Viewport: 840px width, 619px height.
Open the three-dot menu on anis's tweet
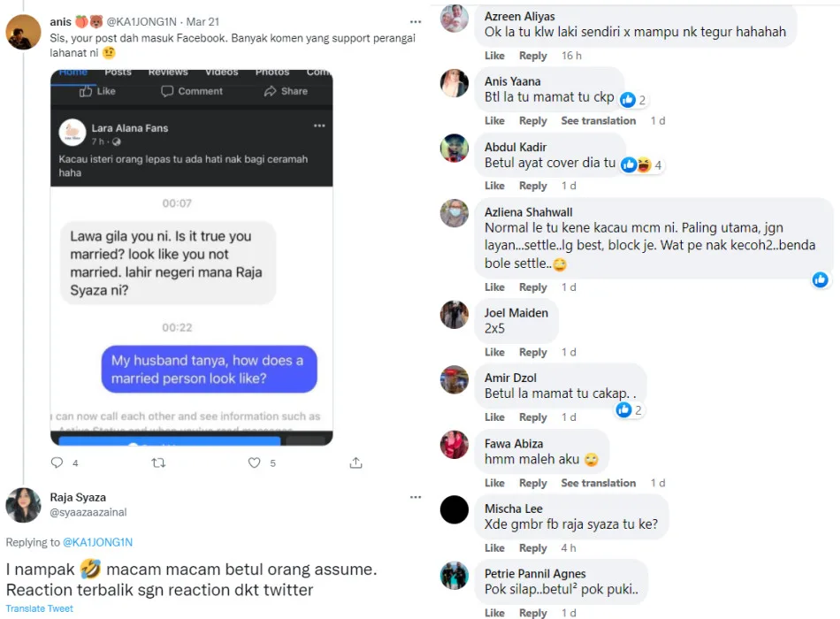[x=416, y=20]
